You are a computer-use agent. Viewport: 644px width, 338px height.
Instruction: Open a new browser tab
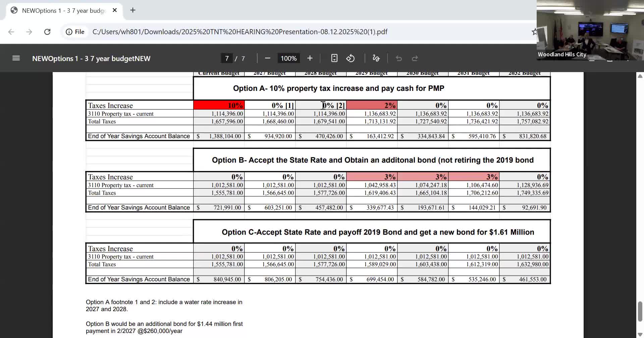(133, 10)
